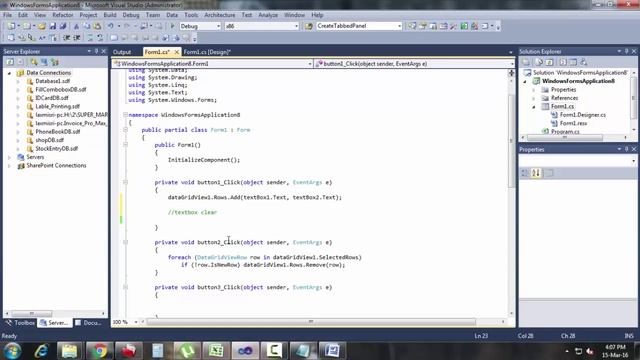Click the Increase Line Indent icon
The image size is (640, 360).
pyautogui.click(x=76, y=38)
